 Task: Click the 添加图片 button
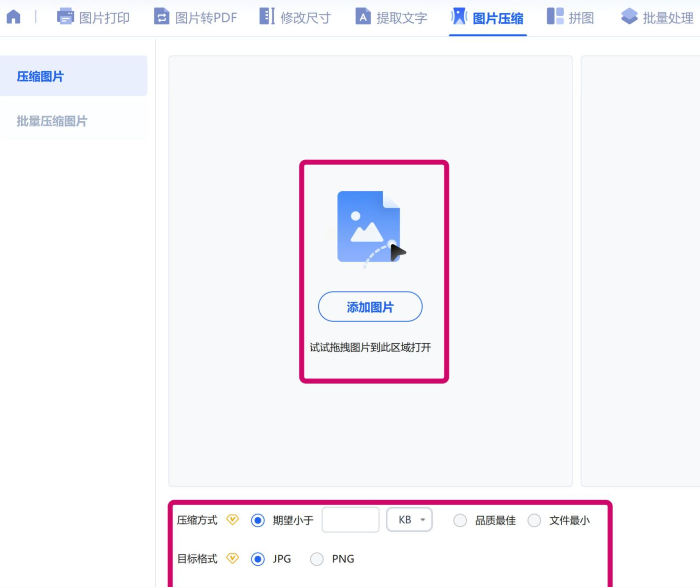coord(370,307)
